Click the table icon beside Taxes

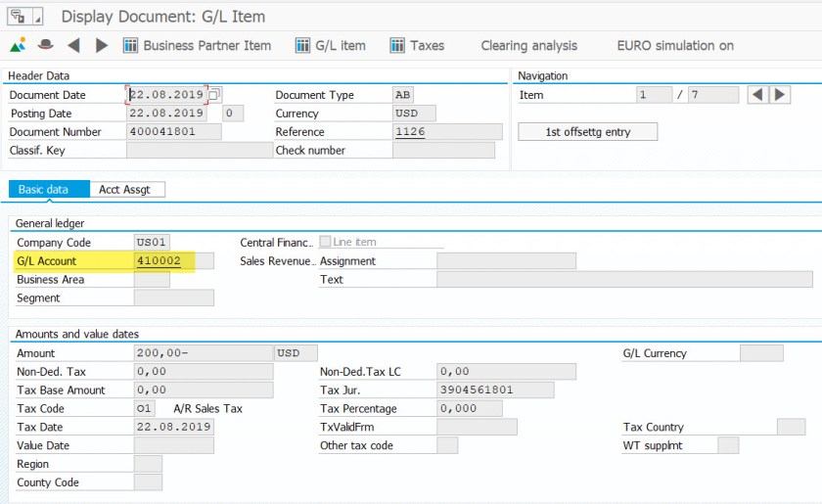tap(397, 46)
